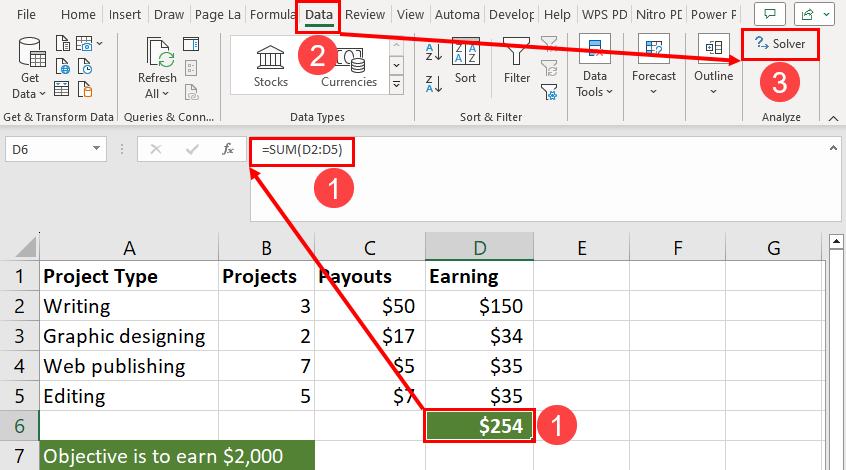Sort A to Z ascending

pyautogui.click(x=434, y=52)
